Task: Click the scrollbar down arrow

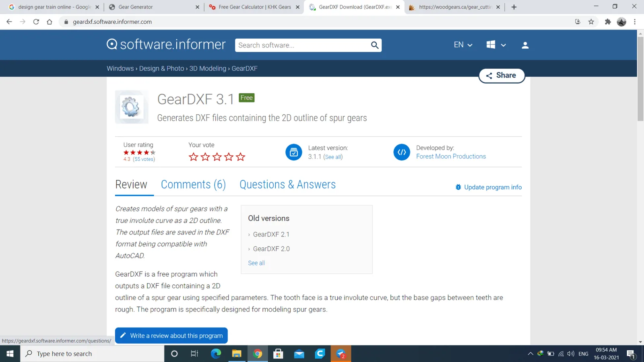Action: (x=640, y=342)
